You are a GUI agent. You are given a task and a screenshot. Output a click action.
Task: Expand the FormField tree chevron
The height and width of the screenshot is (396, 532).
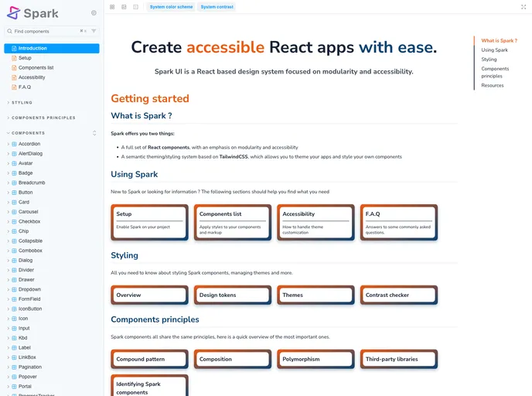click(9, 299)
